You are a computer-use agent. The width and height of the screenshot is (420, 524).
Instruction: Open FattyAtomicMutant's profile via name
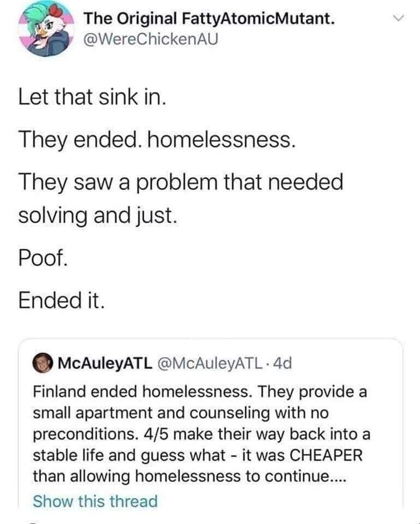click(209, 19)
